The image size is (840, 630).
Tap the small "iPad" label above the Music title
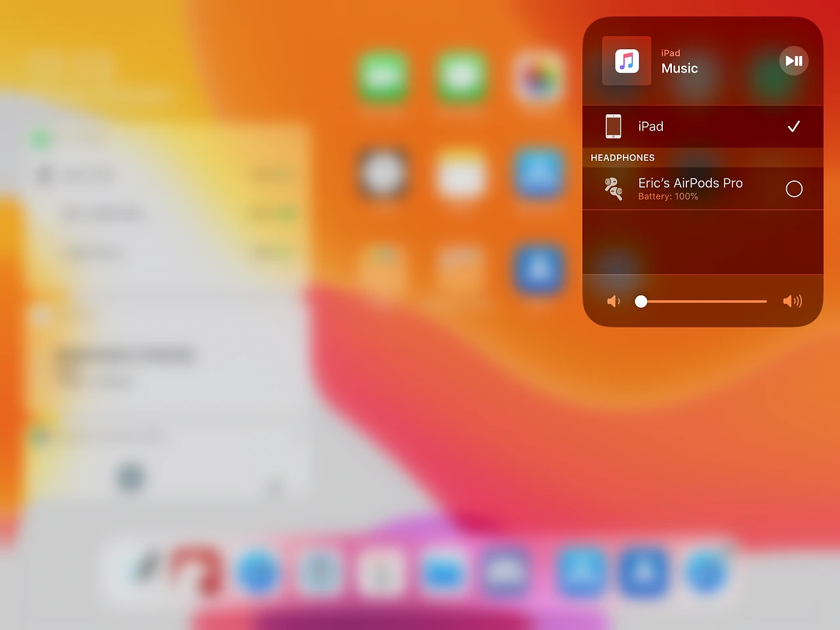(x=671, y=53)
